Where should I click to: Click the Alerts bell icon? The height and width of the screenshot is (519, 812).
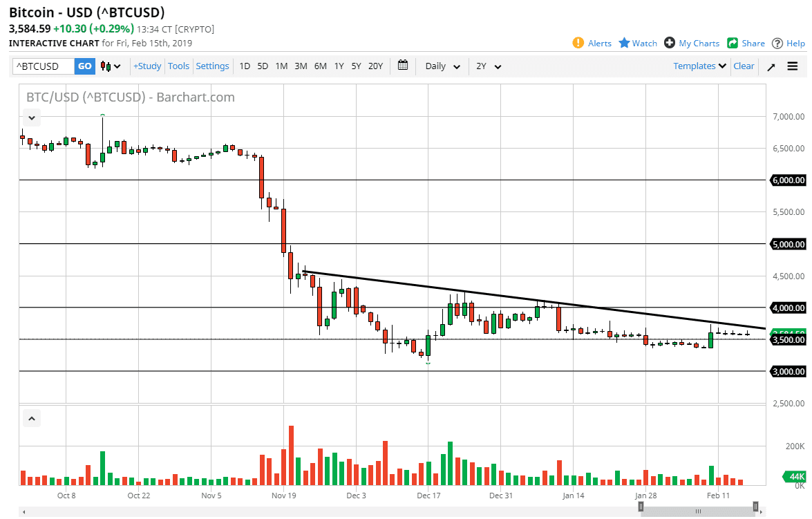(579, 43)
